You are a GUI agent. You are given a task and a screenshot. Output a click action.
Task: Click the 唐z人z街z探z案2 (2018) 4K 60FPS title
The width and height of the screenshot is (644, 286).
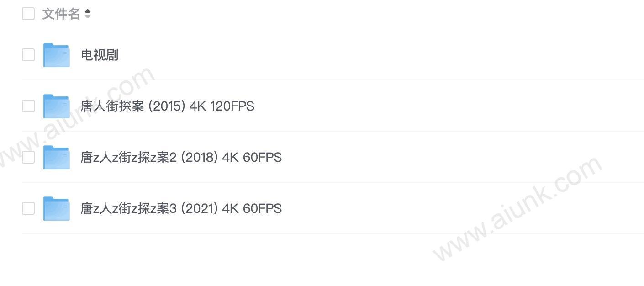pos(181,157)
